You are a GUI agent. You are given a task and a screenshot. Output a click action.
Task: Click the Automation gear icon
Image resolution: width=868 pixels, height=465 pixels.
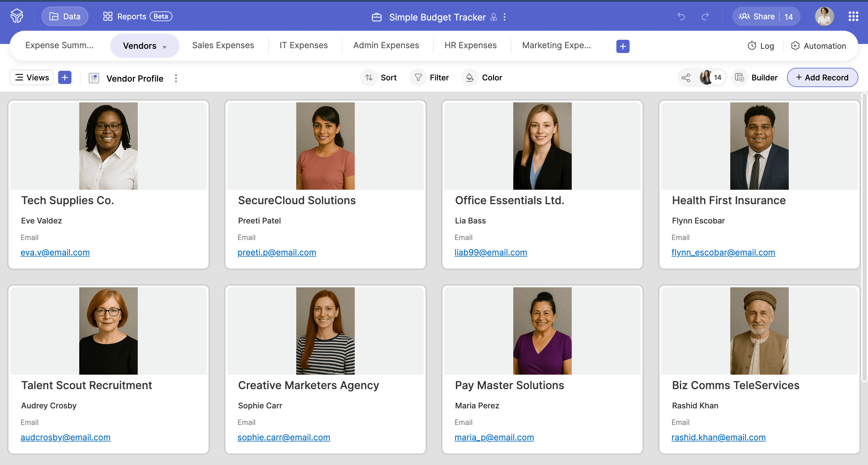pyautogui.click(x=795, y=46)
